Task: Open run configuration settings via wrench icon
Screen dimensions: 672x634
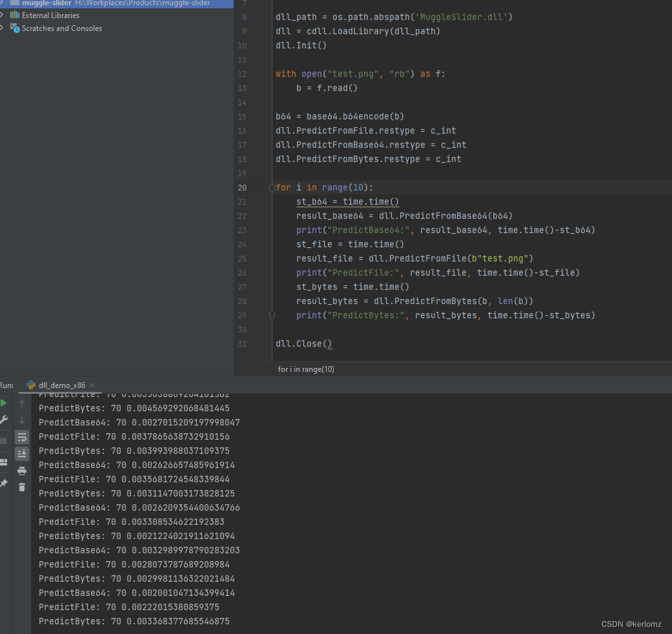Action: (3, 420)
